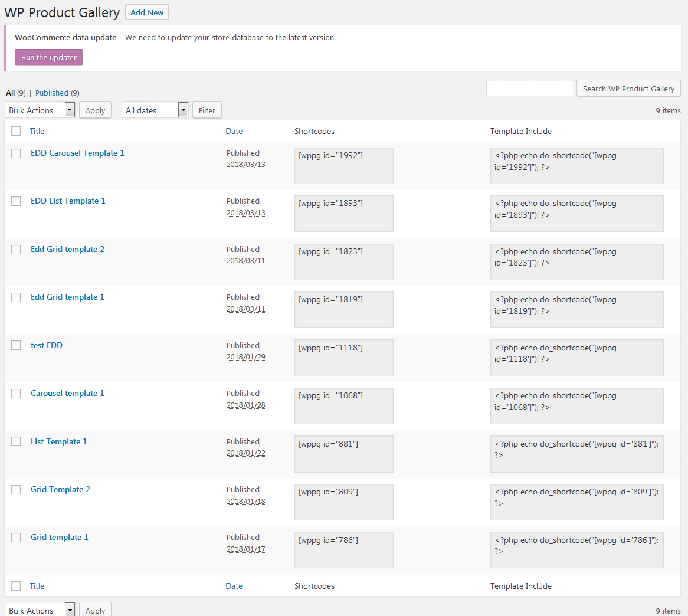Select shortcode field with id 809

click(343, 502)
